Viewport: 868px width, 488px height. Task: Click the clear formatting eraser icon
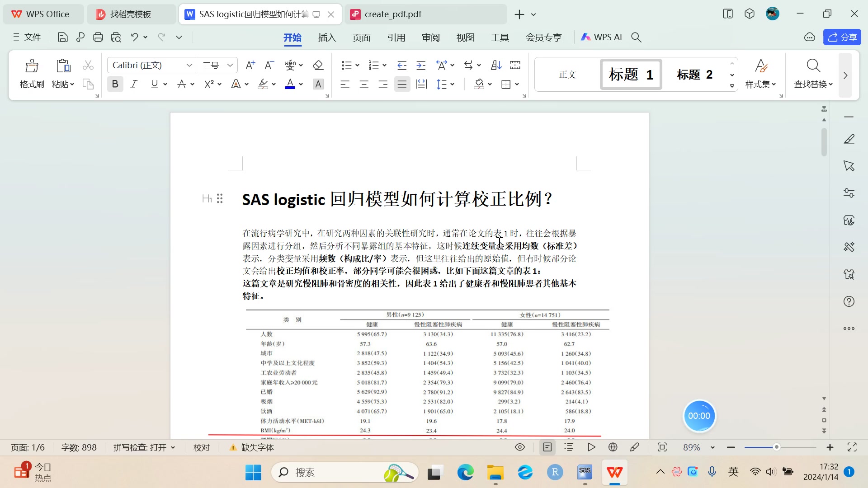[x=318, y=65]
